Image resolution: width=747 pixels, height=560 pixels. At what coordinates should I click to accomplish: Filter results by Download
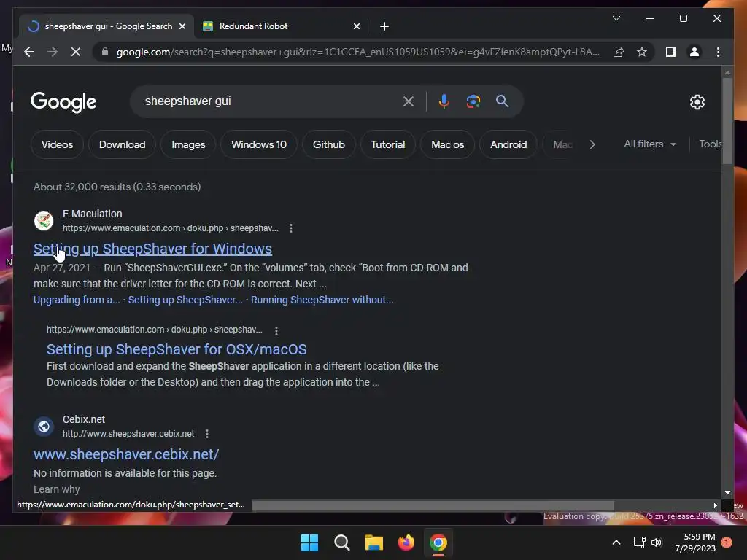tap(122, 144)
